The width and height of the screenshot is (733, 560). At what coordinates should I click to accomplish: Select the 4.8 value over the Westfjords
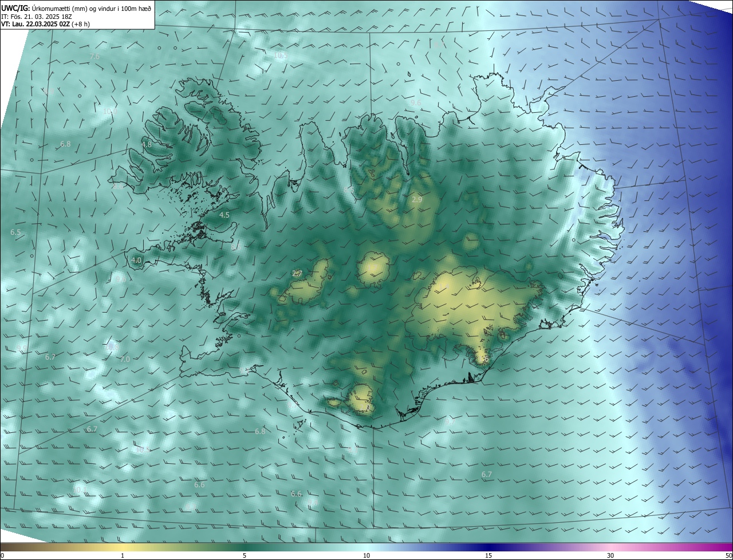click(147, 145)
